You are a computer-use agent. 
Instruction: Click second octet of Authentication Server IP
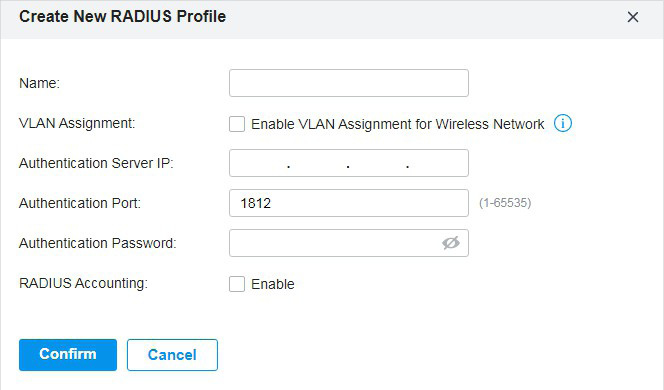tap(318, 163)
